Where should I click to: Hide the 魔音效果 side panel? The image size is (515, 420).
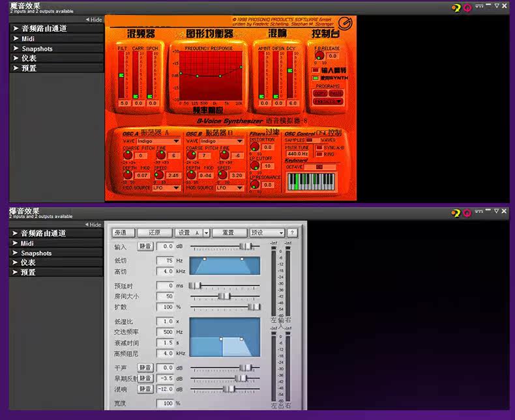coord(94,20)
